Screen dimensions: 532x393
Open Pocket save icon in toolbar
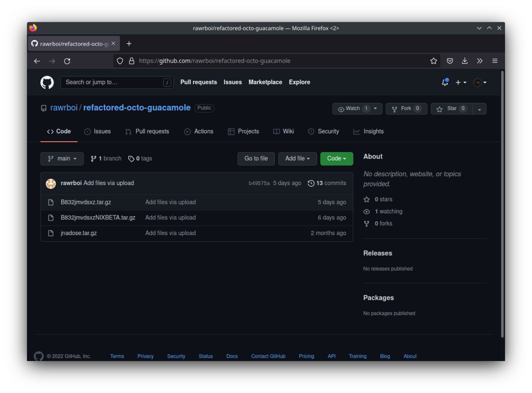tap(450, 61)
